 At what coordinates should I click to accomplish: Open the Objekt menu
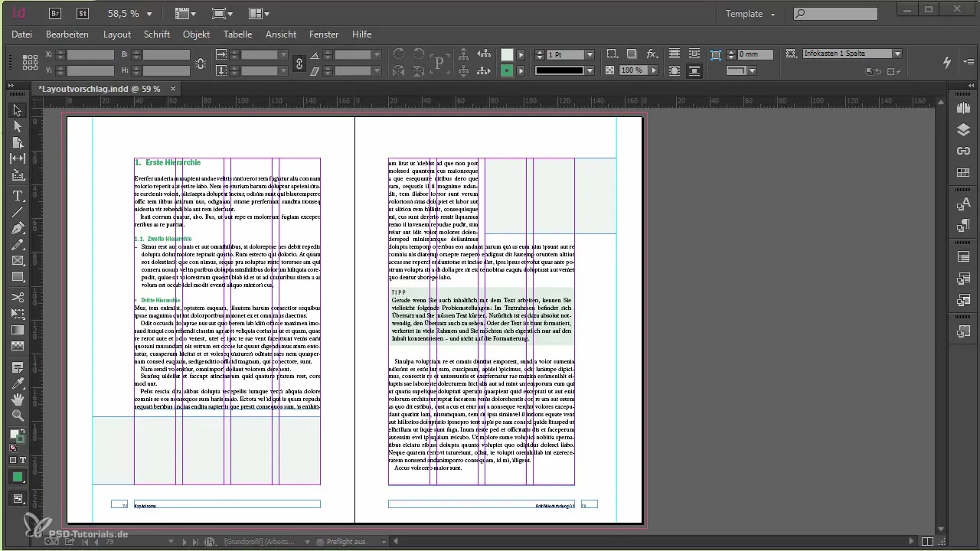196,34
